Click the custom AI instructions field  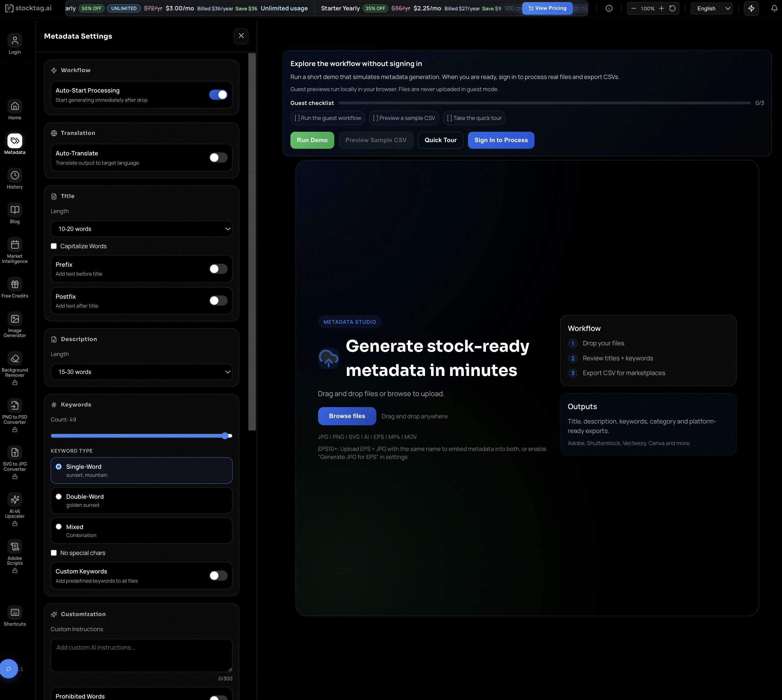[x=141, y=655]
